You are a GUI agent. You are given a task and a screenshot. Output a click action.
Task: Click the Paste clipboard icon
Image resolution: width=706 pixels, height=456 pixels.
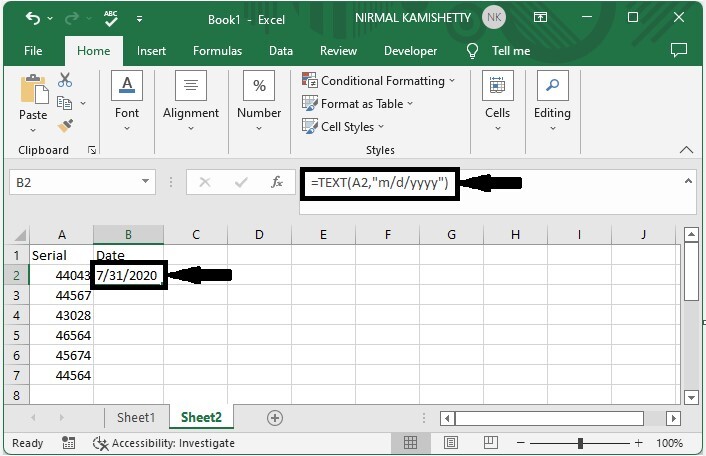coord(34,89)
